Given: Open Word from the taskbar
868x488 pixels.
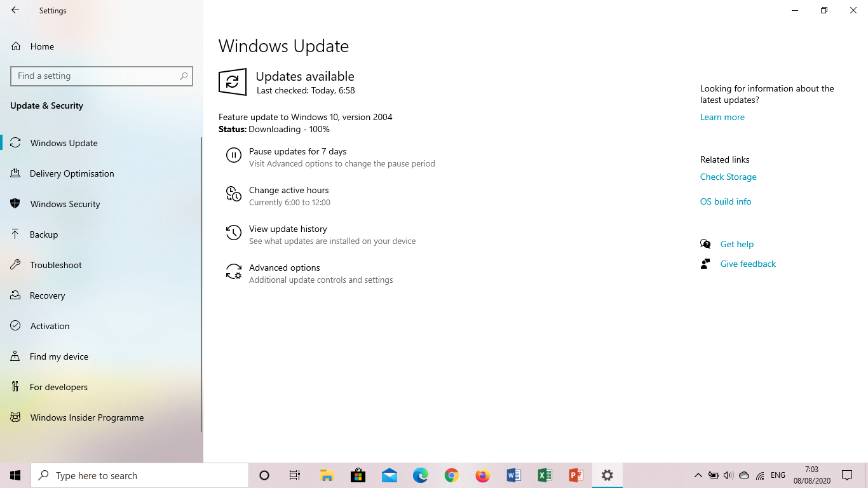Looking at the screenshot, I should click(514, 475).
